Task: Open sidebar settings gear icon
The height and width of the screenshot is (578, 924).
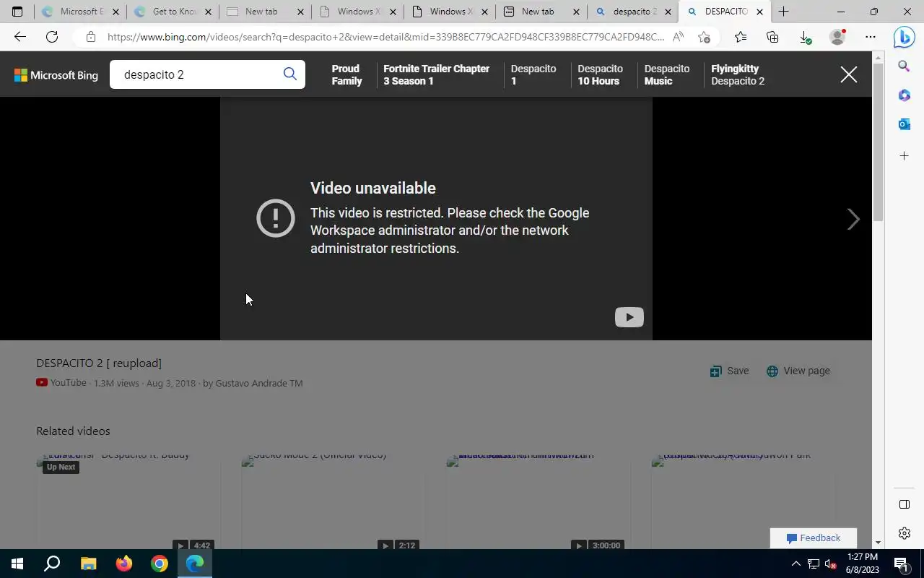Action: click(904, 533)
